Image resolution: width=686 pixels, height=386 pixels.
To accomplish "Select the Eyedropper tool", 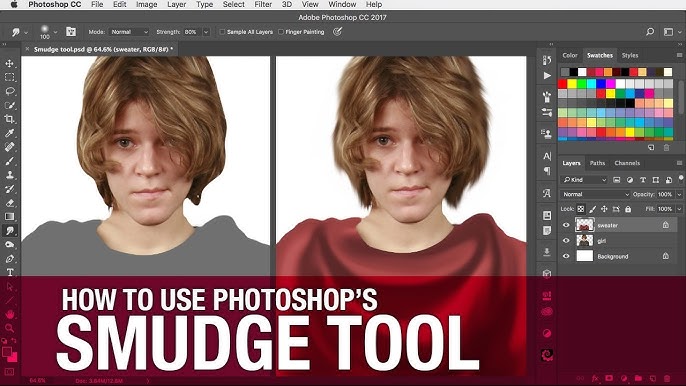I will tap(10, 133).
